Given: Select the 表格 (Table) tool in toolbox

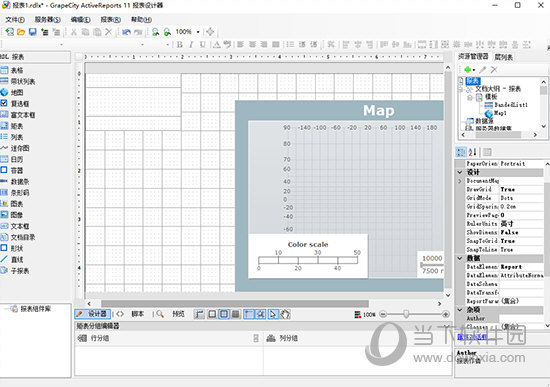Looking at the screenshot, I should click(12, 70).
